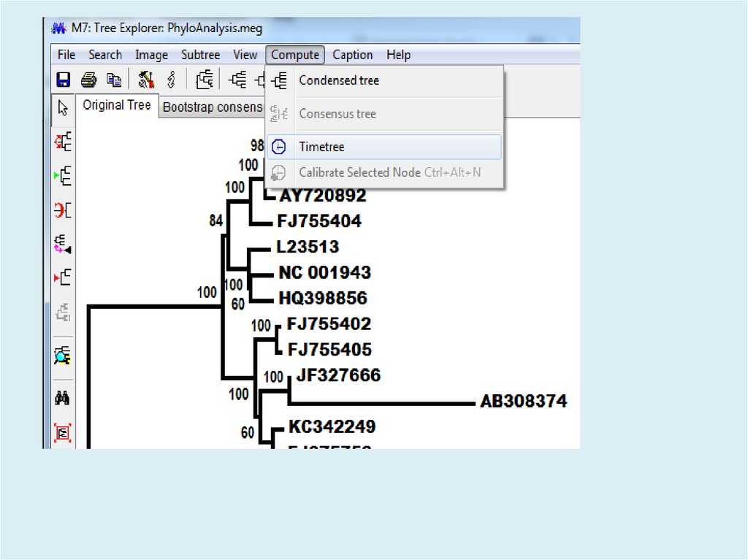Click the binoculars find icon
Image resolution: width=748 pixels, height=560 pixels.
tap(63, 398)
